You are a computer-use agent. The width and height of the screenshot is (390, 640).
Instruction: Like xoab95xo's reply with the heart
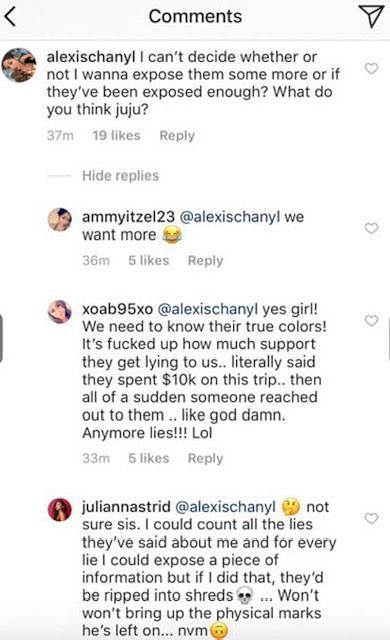371,320
